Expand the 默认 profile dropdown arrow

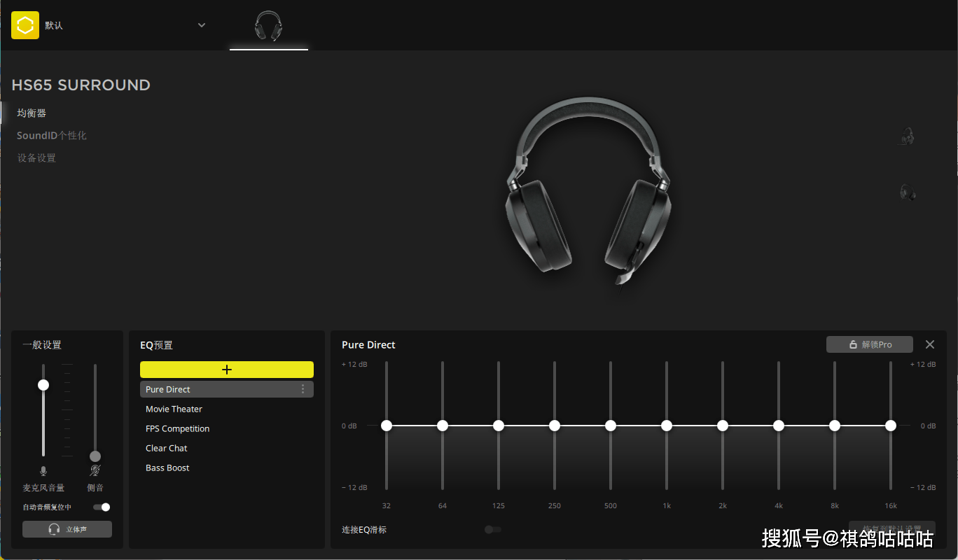pyautogui.click(x=202, y=25)
